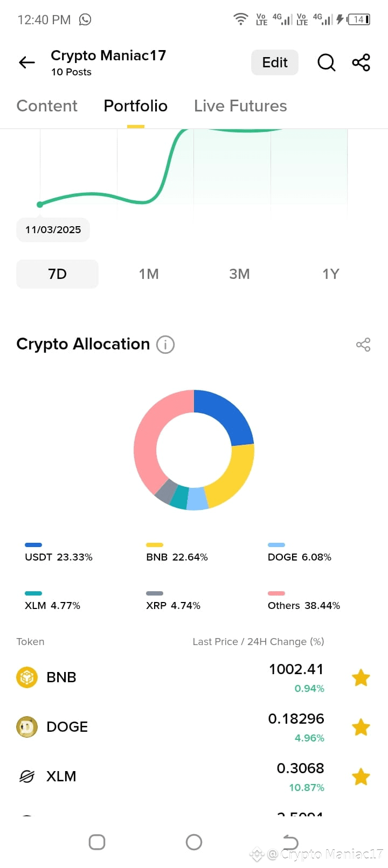The width and height of the screenshot is (388, 868).
Task: Unfavorite BNB using its star
Action: coord(361,677)
